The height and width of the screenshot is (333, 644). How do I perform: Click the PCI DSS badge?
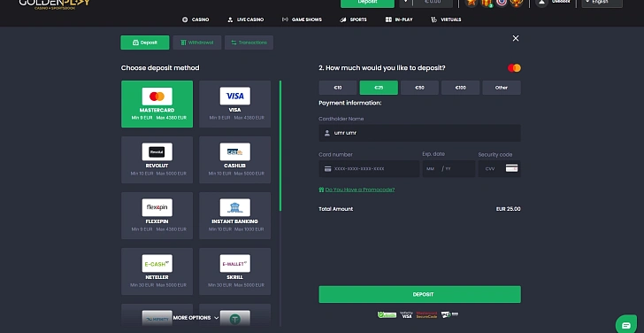click(449, 314)
